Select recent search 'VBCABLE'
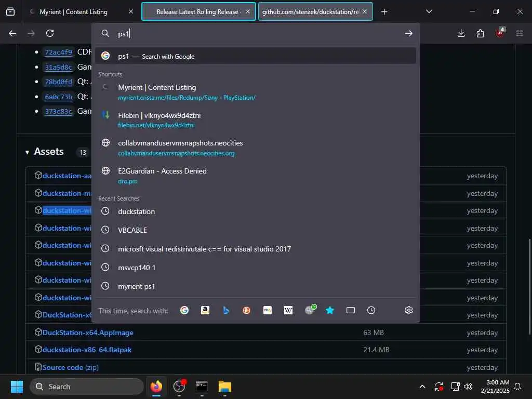532x399 pixels. point(256,230)
